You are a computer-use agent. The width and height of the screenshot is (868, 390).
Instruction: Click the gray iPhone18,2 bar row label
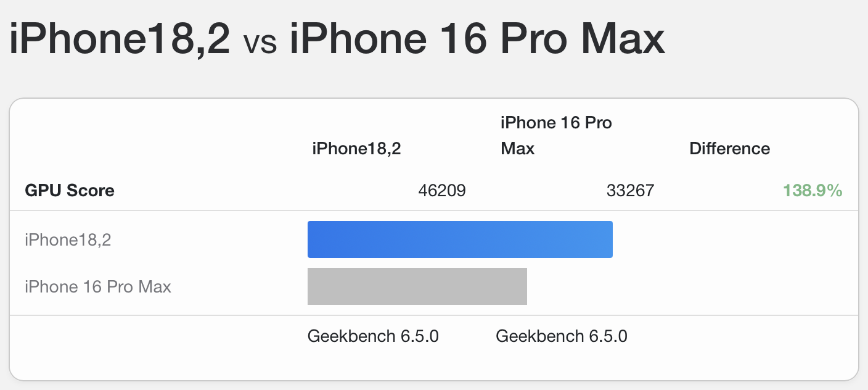pyautogui.click(x=68, y=239)
